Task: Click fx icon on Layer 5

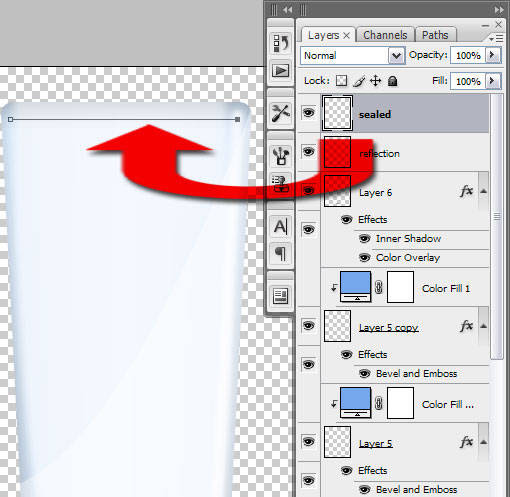Action: point(466,442)
